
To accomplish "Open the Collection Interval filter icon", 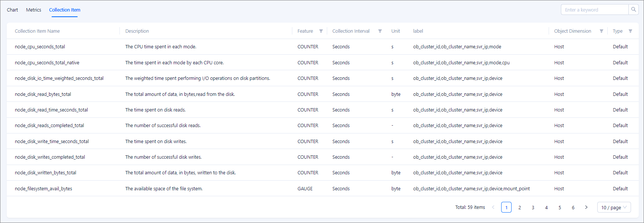I will tap(380, 31).
